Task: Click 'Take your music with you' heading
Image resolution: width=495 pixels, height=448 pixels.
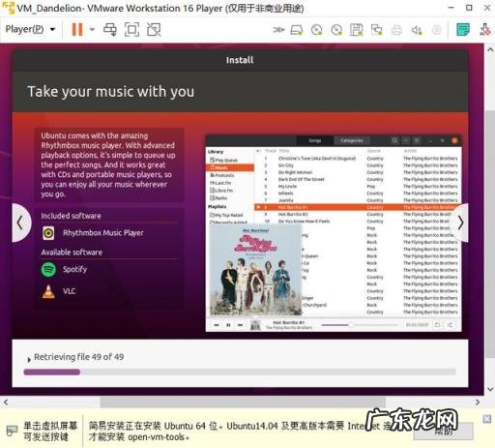Action: (x=111, y=92)
